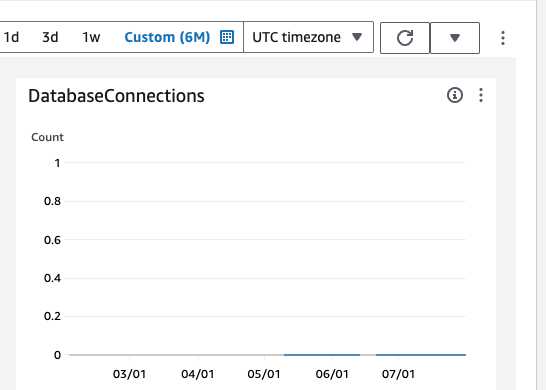Click the refresh button
Screen dimensions: 546x390
pyautogui.click(x=405, y=38)
